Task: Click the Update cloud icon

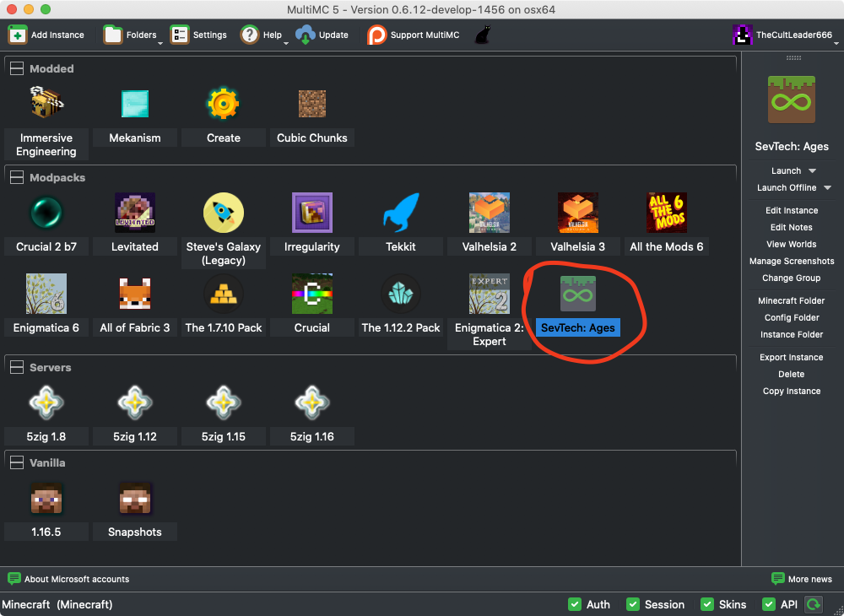Action: (303, 35)
